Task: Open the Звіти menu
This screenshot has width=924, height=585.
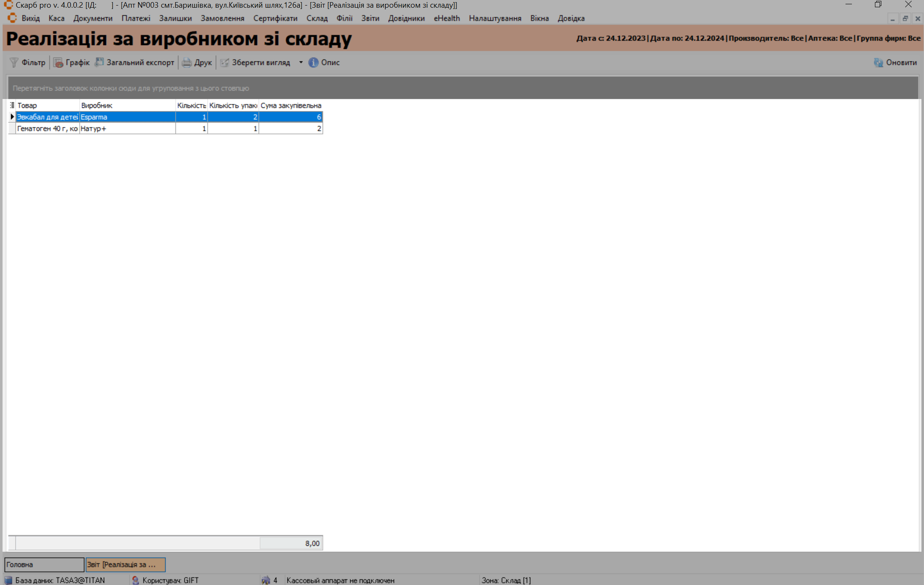Action: click(370, 18)
